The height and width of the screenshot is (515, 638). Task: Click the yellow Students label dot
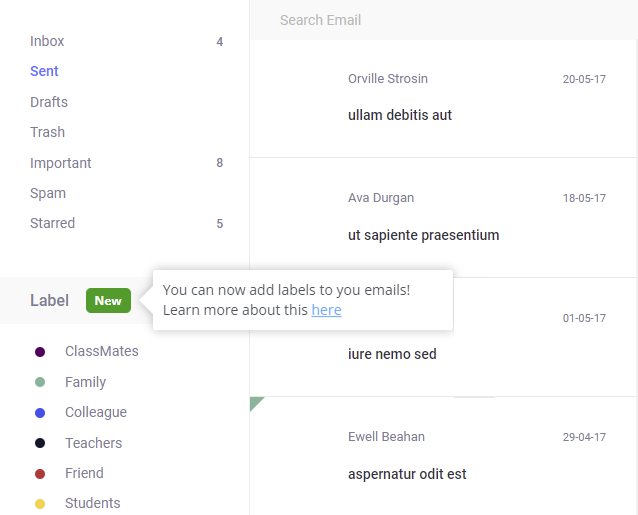click(40, 503)
